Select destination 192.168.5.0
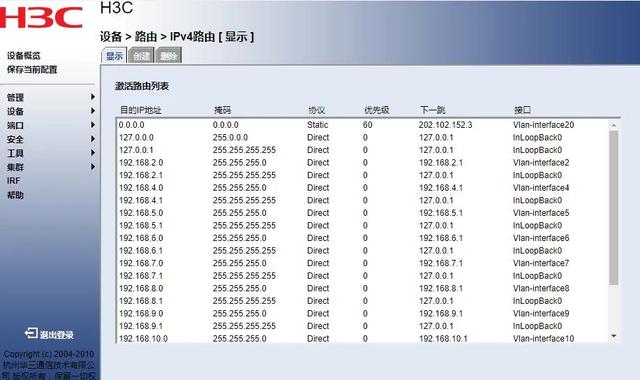This screenshot has width=640, height=380. click(x=141, y=213)
